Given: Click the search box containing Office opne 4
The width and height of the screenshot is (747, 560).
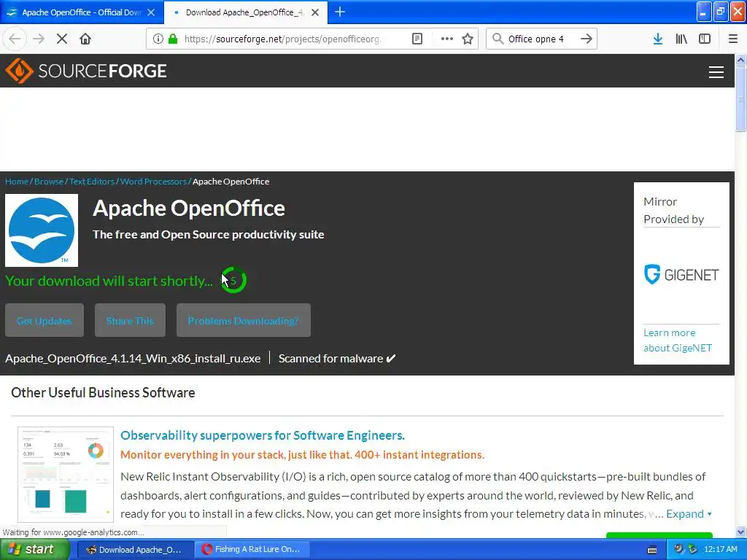Looking at the screenshot, I should click(541, 39).
